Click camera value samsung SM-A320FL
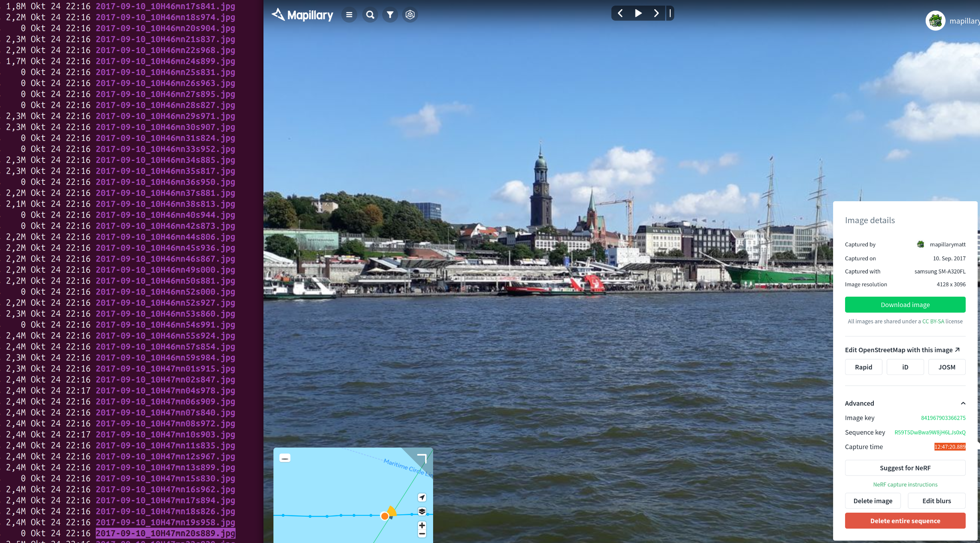The width and height of the screenshot is (980, 543). click(940, 271)
